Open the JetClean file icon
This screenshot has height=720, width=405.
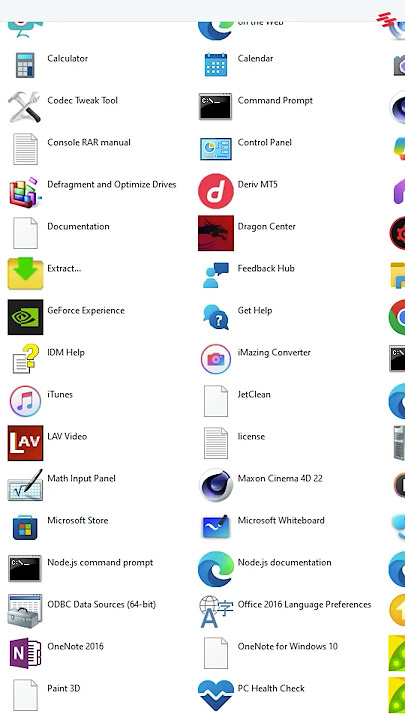[x=215, y=401]
